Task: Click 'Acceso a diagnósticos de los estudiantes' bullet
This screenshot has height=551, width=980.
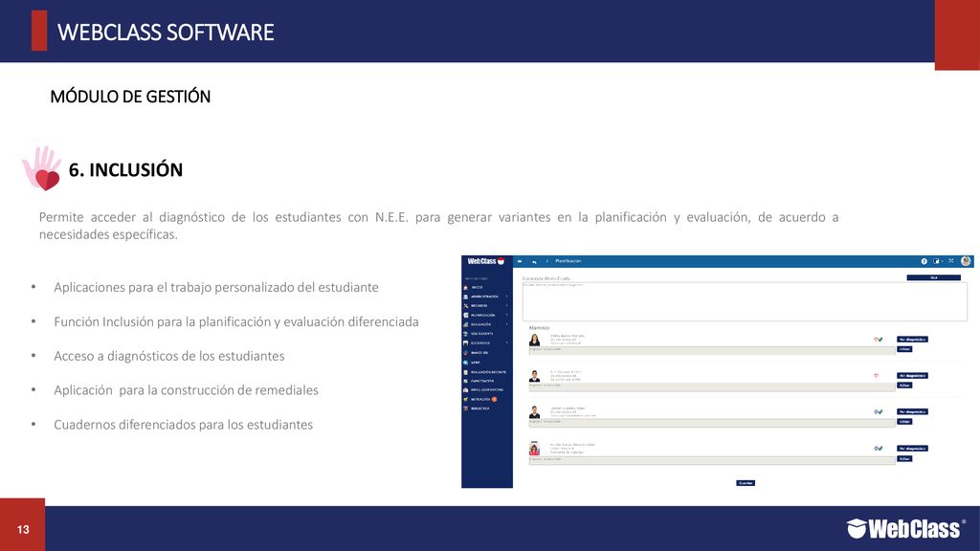Action: [168, 356]
